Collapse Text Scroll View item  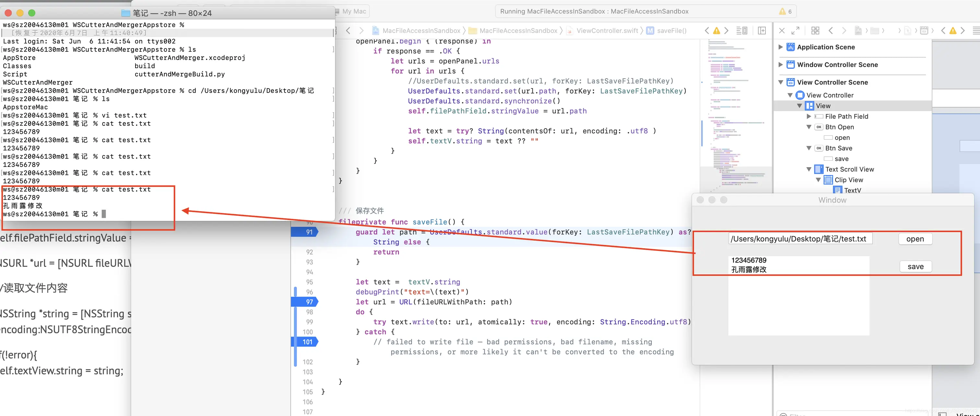809,169
